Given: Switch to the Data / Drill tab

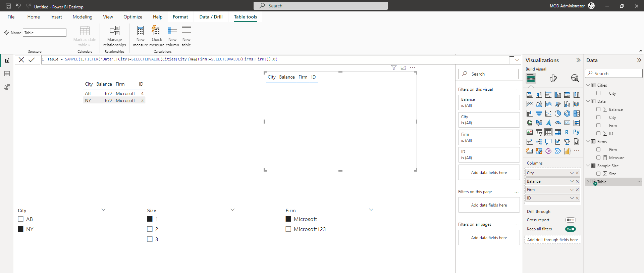Looking at the screenshot, I should coord(211,17).
